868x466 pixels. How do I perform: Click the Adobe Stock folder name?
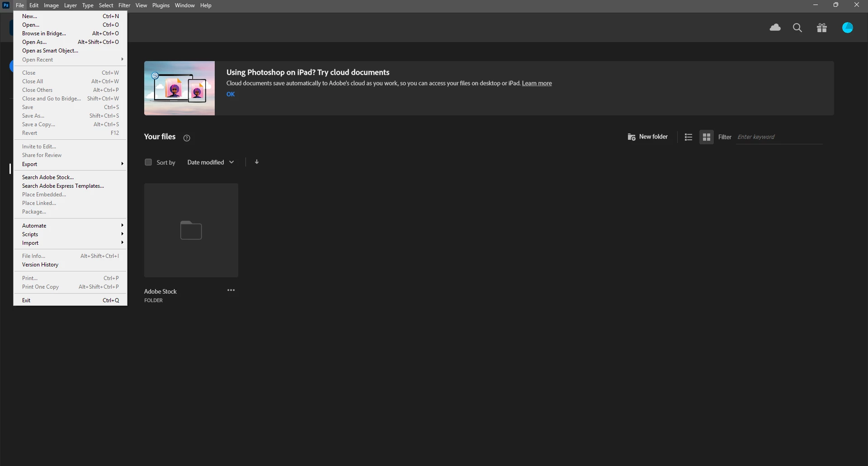160,291
